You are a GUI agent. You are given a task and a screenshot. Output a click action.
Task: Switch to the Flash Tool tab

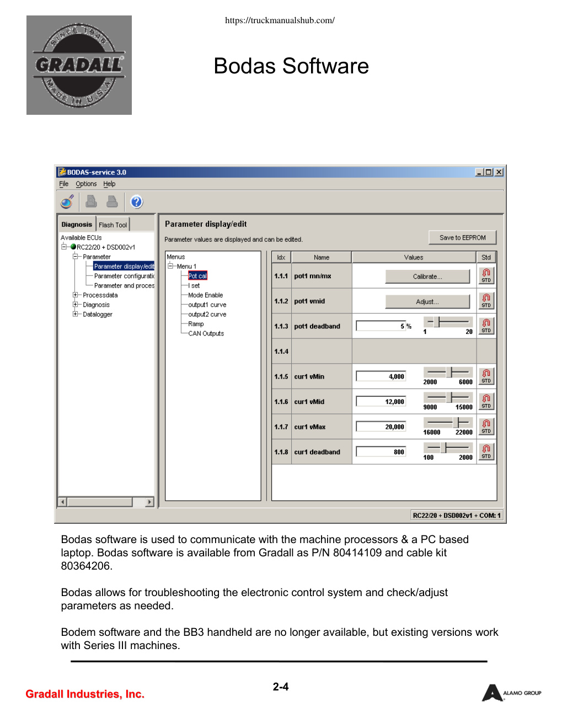tap(113, 225)
